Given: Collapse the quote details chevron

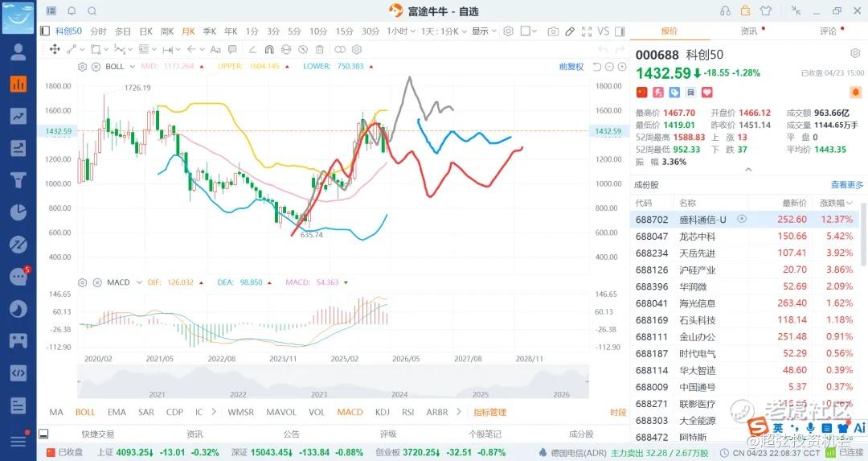Looking at the screenshot, I should point(748,169).
